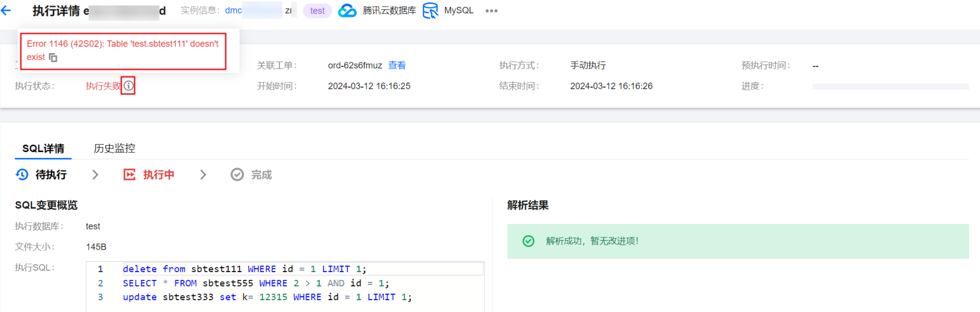Click the MySQL database icon
The height and width of the screenshot is (312, 980).
[430, 11]
